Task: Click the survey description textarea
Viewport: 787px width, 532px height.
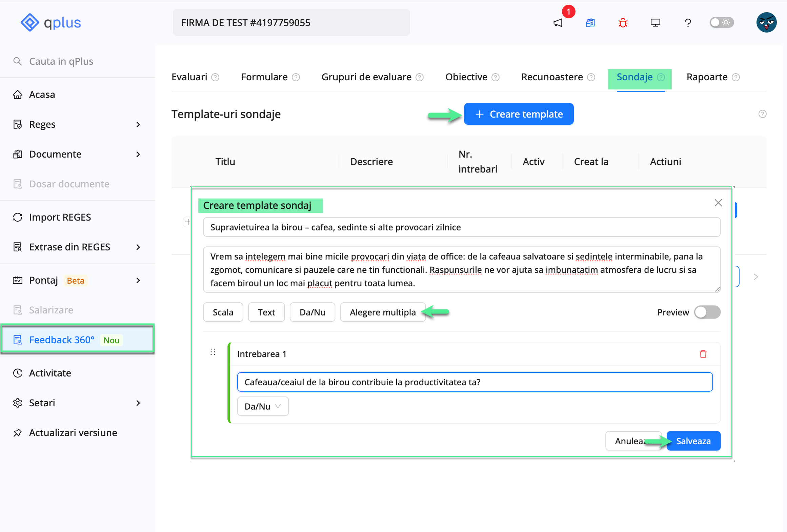Action: pos(462,269)
